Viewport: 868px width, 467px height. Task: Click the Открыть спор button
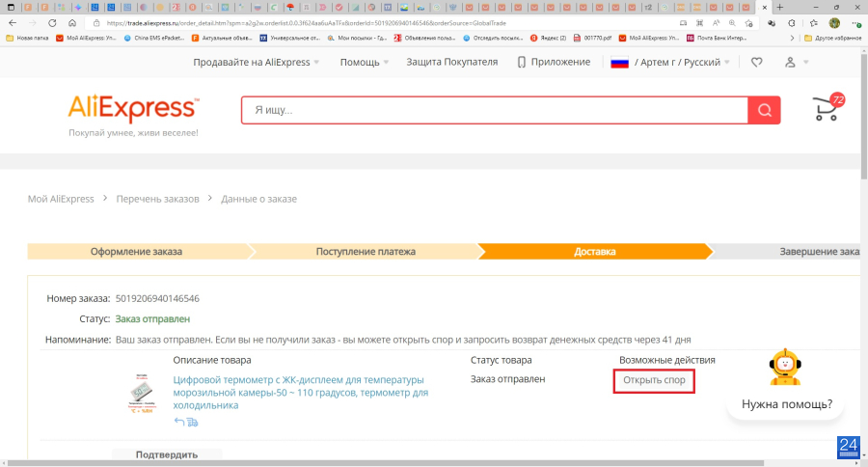click(x=654, y=380)
